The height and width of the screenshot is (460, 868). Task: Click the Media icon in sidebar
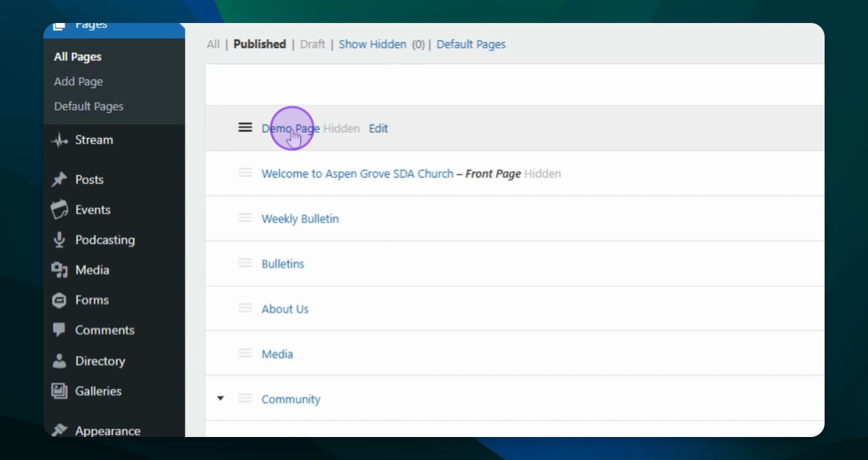(x=59, y=270)
